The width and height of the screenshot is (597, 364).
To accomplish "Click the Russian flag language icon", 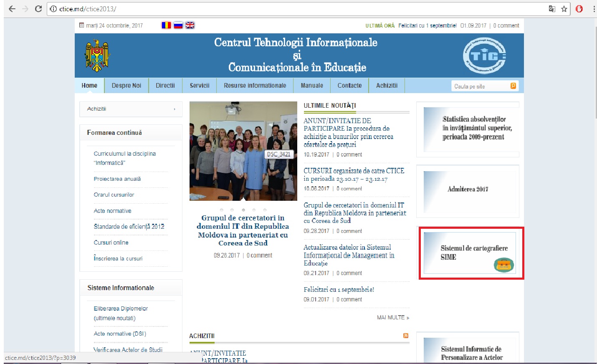I will (x=178, y=25).
